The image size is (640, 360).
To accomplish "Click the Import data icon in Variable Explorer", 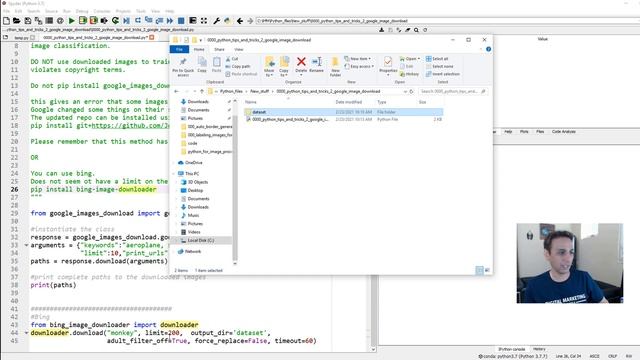I will [381, 30].
